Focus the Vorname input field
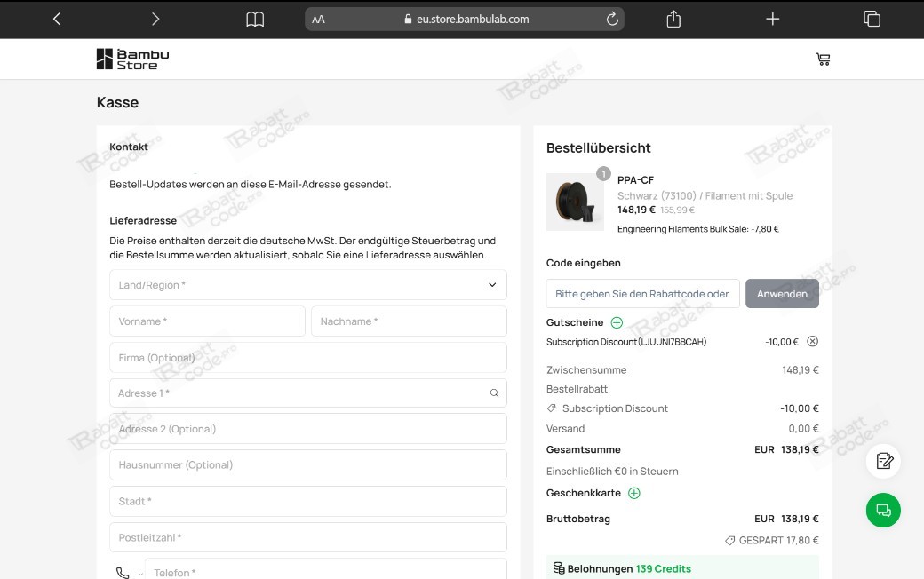 [x=207, y=321]
